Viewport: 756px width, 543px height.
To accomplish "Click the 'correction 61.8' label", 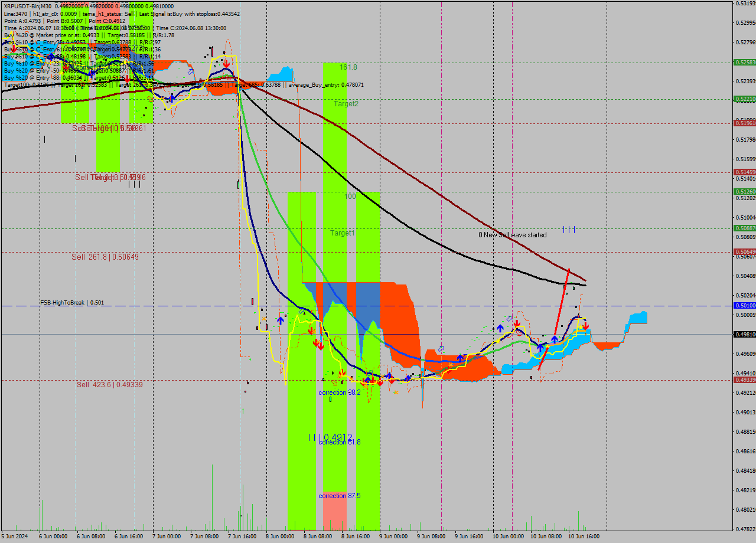I will click(340, 442).
